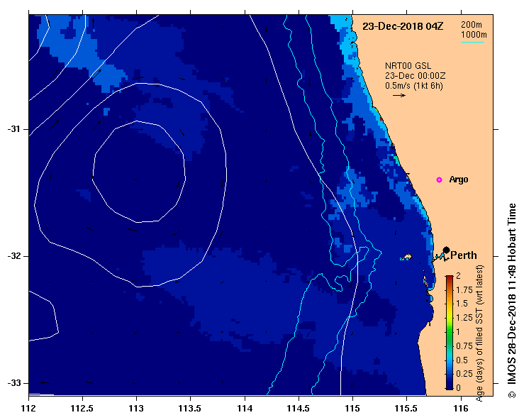The image size is (524, 420).
Task: Click the latitude "-32" axis label
Action: (13, 256)
